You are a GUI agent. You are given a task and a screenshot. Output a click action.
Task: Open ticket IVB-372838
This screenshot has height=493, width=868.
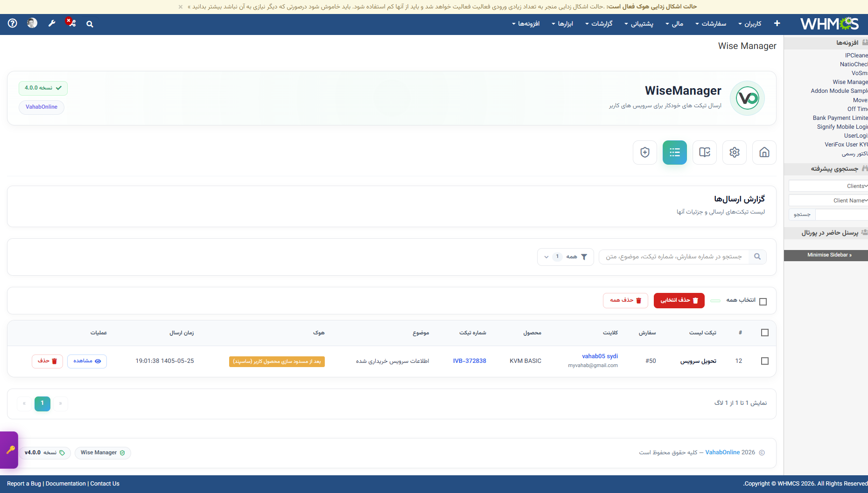click(469, 361)
